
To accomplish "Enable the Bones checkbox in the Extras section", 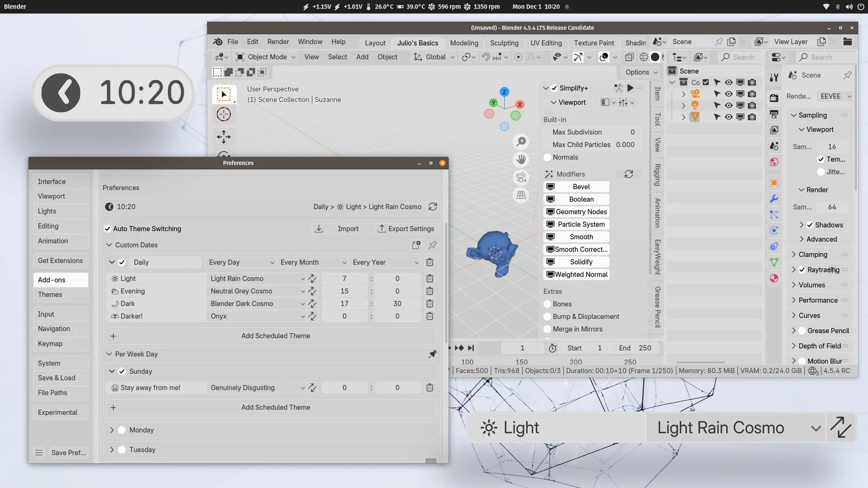I will (x=547, y=304).
